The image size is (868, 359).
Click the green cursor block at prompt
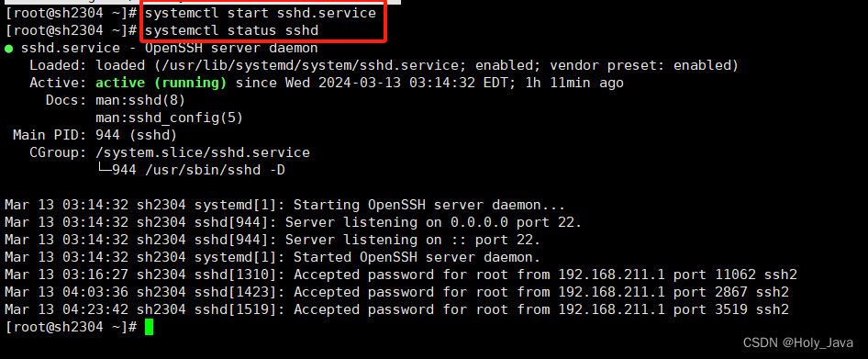point(149,327)
